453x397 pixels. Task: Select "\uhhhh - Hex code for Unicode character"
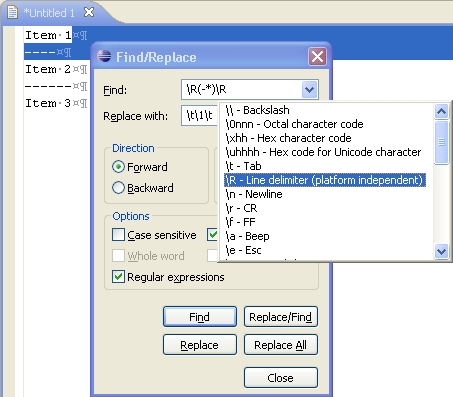pos(323,152)
